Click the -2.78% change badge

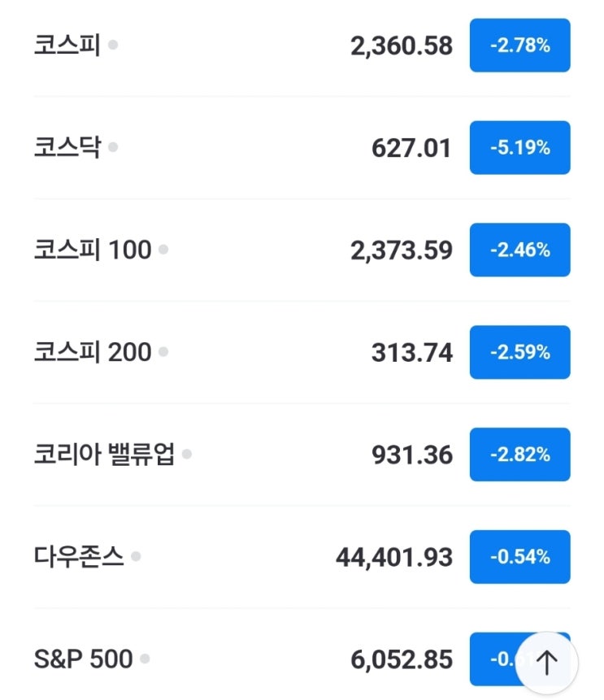coord(519,46)
